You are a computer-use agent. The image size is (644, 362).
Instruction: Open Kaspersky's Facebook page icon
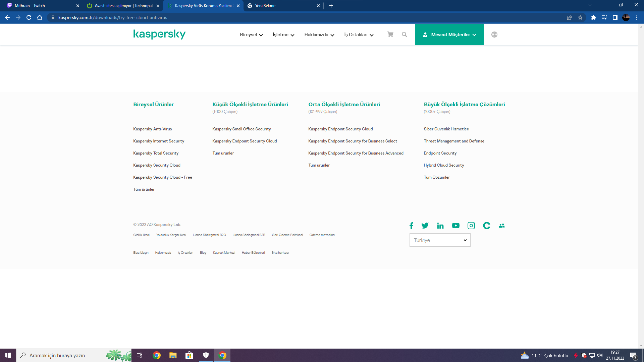(x=411, y=226)
